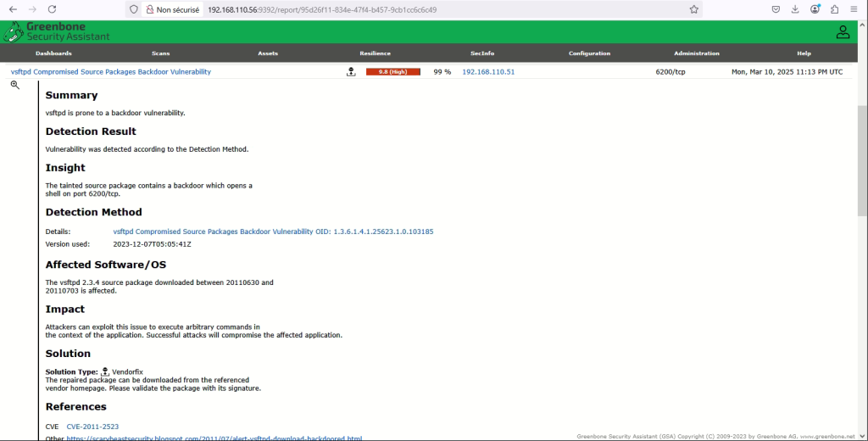Open the vsftpd Compromised Source Packages row link
Screen dimensions: 868x441
click(x=111, y=72)
